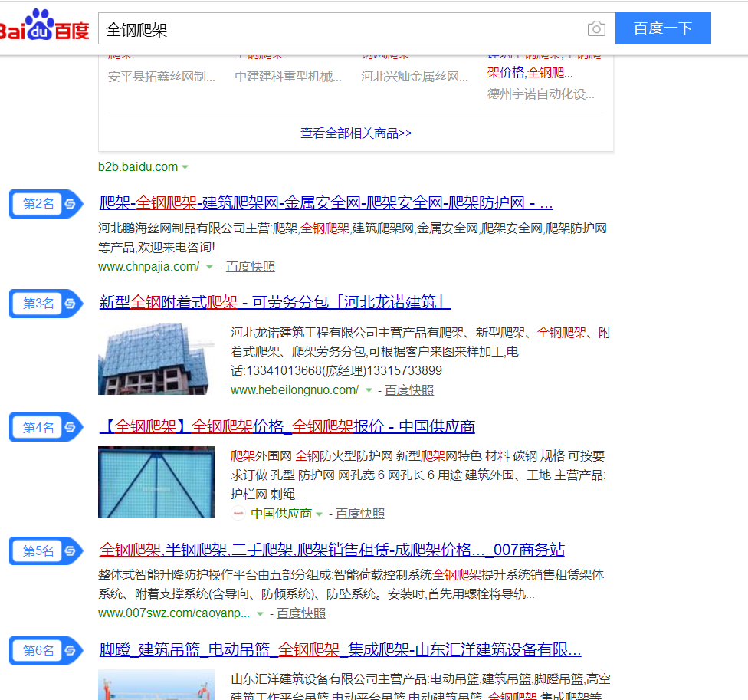
Task: Click the 百度一下 search button
Action: click(663, 28)
